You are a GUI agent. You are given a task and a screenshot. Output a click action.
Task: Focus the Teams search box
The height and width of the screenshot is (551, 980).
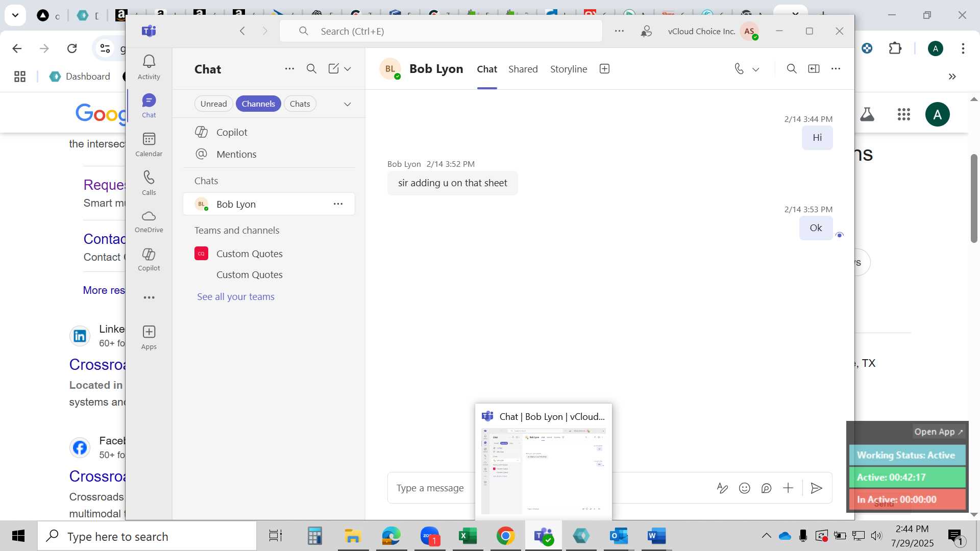coord(441,31)
